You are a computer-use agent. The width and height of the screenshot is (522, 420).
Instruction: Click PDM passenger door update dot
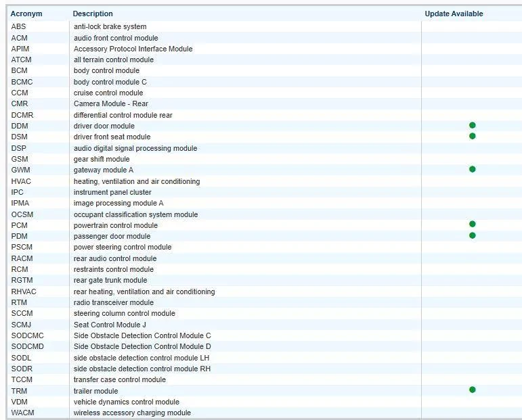(x=472, y=235)
